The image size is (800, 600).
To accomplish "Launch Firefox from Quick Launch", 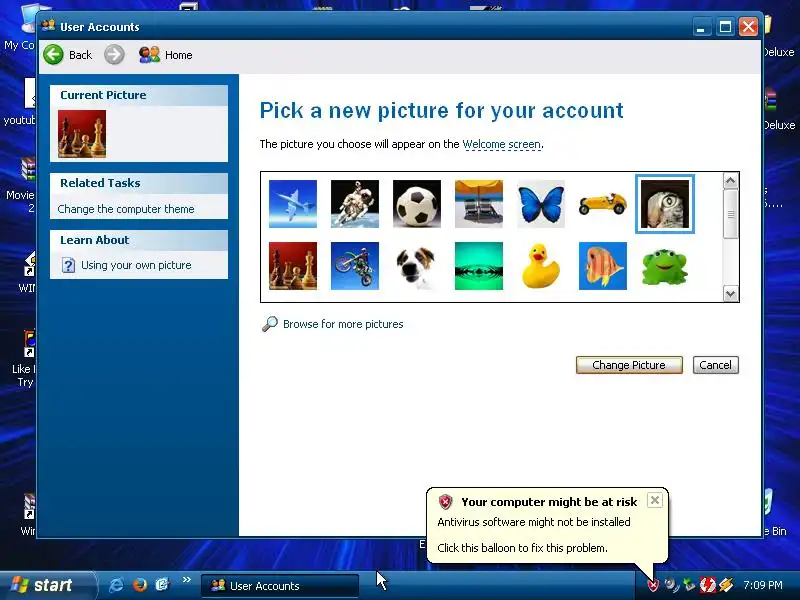I will [x=139, y=585].
